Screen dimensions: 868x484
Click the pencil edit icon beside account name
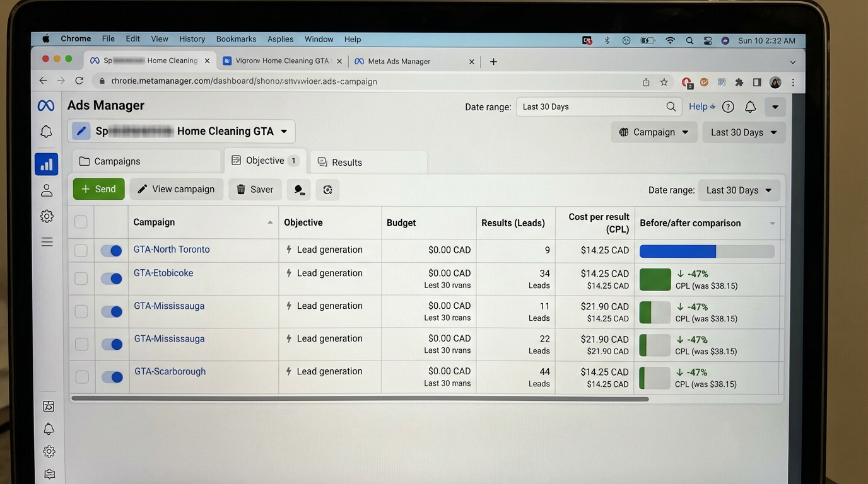tap(81, 131)
